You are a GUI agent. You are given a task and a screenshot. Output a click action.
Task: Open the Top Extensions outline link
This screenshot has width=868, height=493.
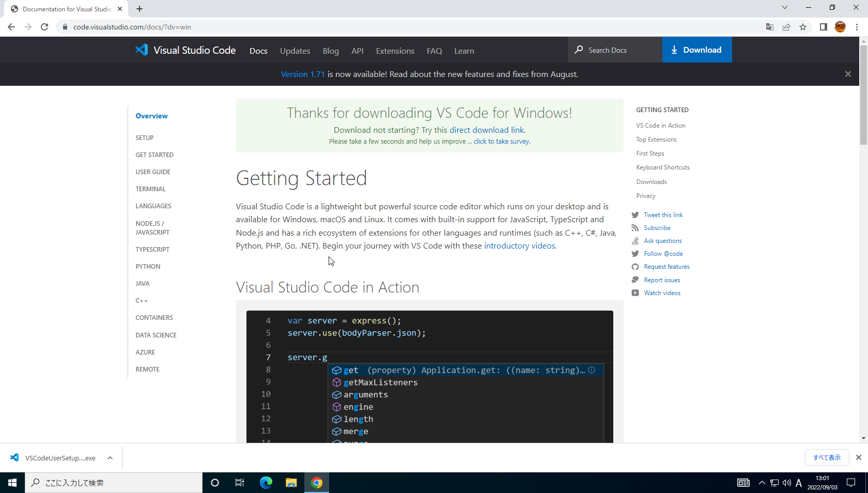tap(656, 140)
